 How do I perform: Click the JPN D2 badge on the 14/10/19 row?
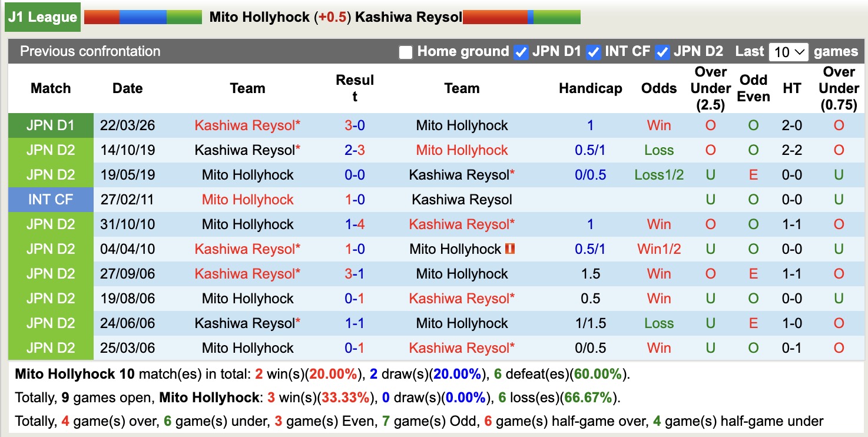[51, 150]
